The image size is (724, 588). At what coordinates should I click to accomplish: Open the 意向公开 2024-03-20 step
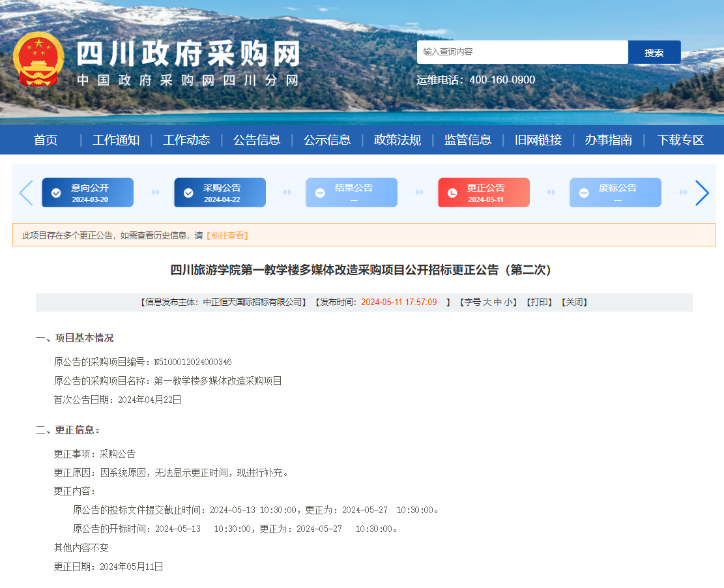(x=88, y=192)
